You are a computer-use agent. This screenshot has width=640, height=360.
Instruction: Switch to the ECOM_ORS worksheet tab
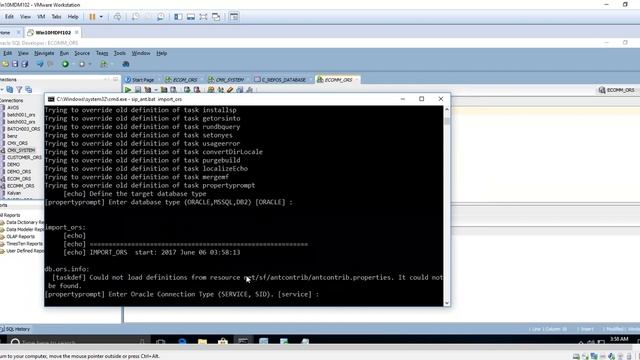pos(181,80)
